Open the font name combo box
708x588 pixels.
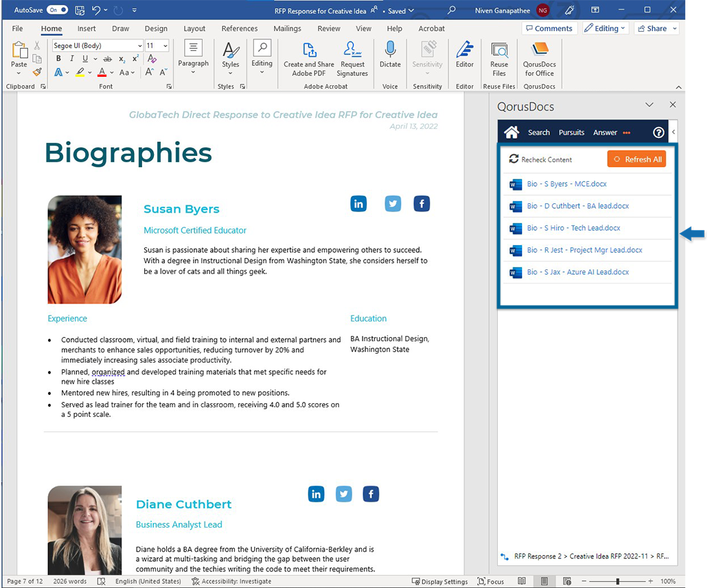(98, 45)
